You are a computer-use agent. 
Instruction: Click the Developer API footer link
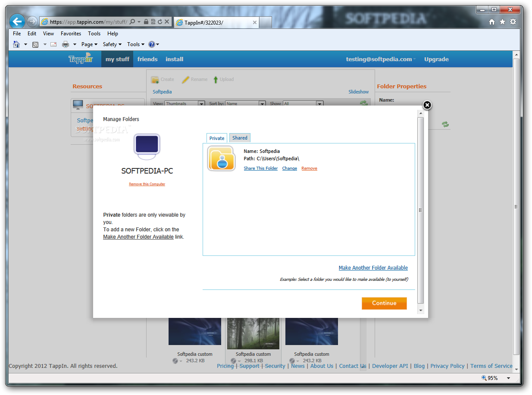tap(390, 366)
